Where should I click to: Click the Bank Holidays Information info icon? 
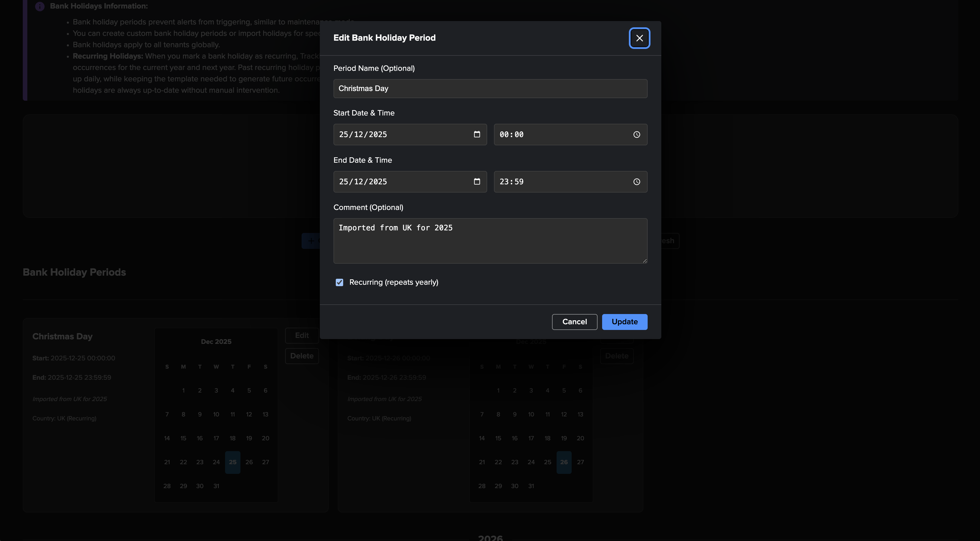(x=40, y=7)
